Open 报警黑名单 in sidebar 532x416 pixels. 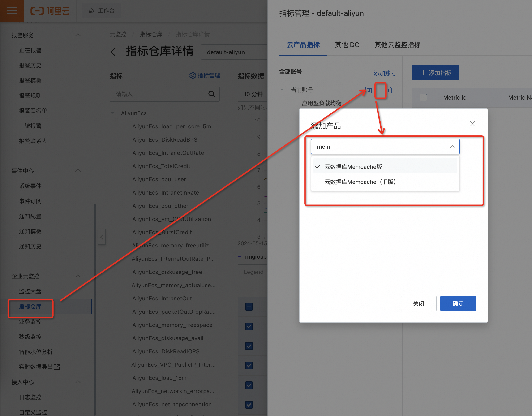click(33, 111)
